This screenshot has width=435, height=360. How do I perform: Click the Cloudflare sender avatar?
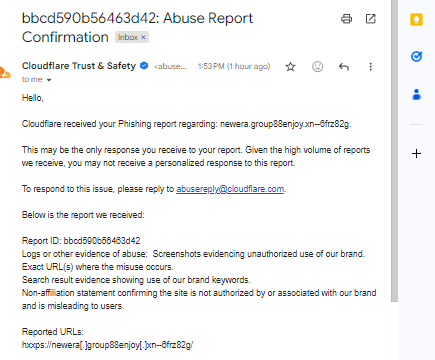[5, 73]
